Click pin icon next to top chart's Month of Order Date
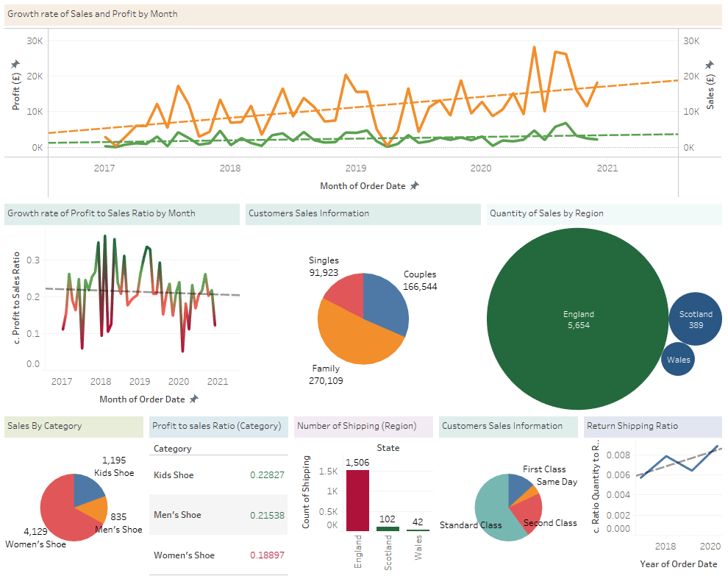Image resolution: width=728 pixels, height=576 pixels. click(415, 186)
